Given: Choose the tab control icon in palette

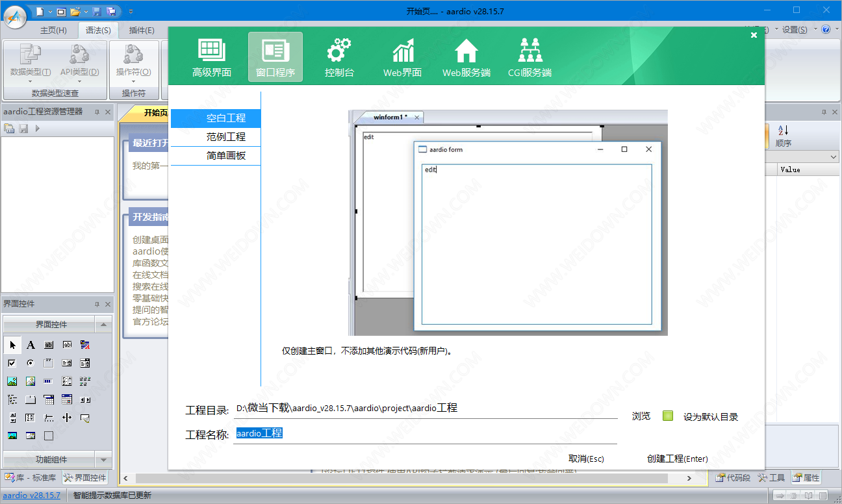Looking at the screenshot, I should 31,399.
